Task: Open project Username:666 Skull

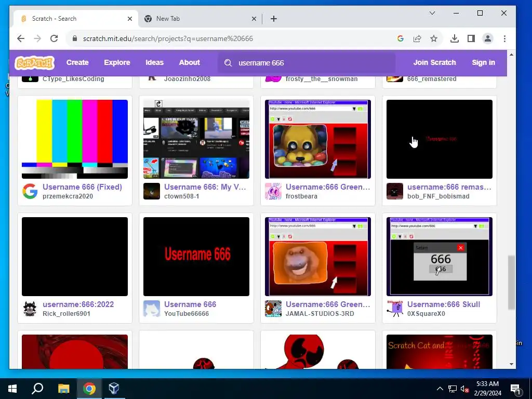Action: tap(444, 304)
